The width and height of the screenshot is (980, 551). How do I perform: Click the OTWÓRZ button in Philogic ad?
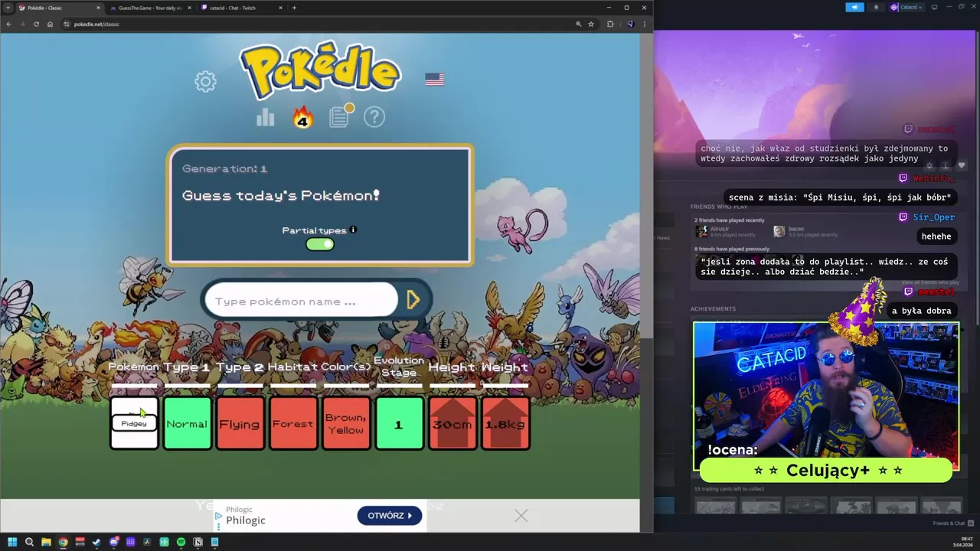(x=390, y=516)
